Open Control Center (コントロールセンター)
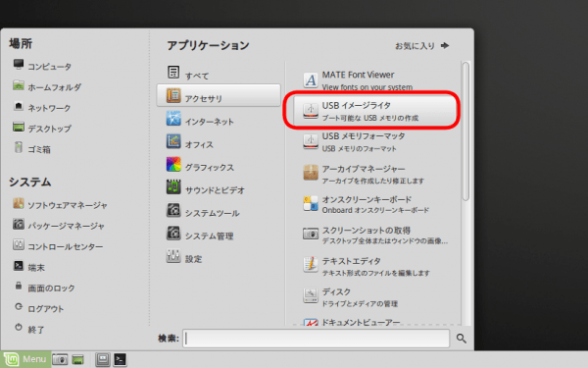588x368 pixels. click(x=58, y=246)
